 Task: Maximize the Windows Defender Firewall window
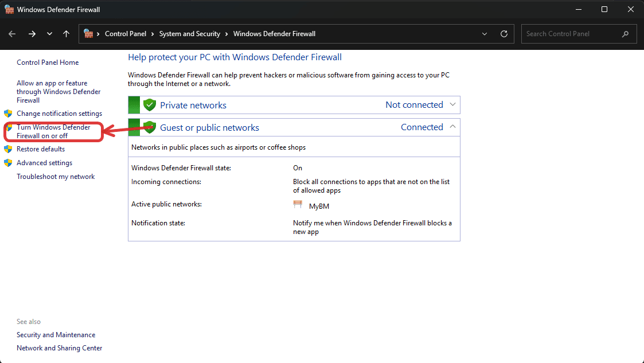tap(604, 9)
